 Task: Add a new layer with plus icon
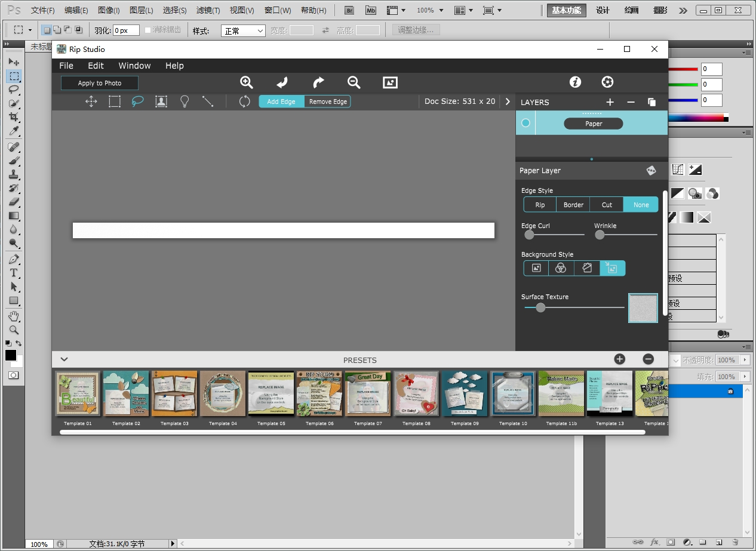[610, 102]
